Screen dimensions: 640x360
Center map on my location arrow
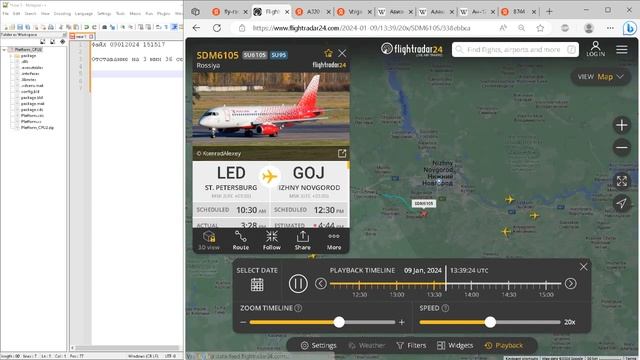point(622,203)
